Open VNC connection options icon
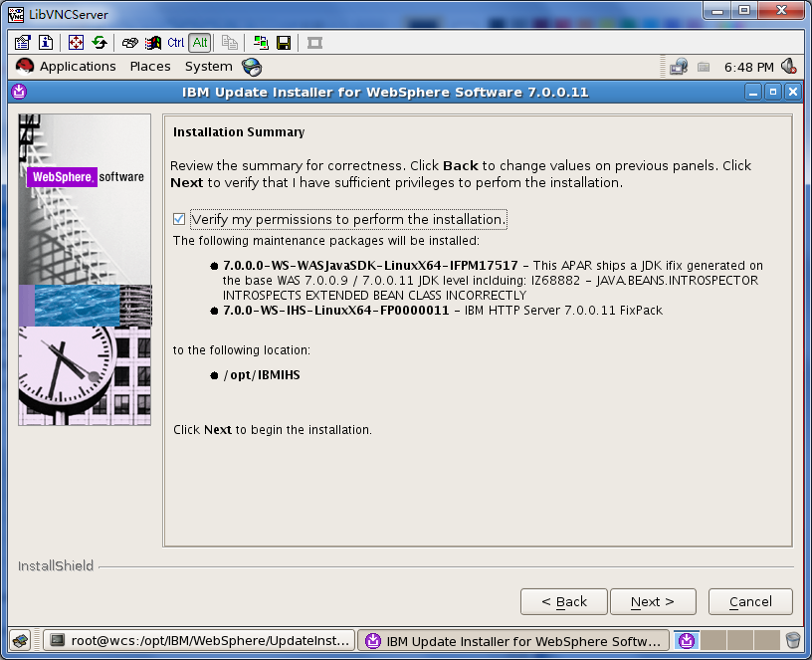Screen dimensions: 812x660 (22, 43)
